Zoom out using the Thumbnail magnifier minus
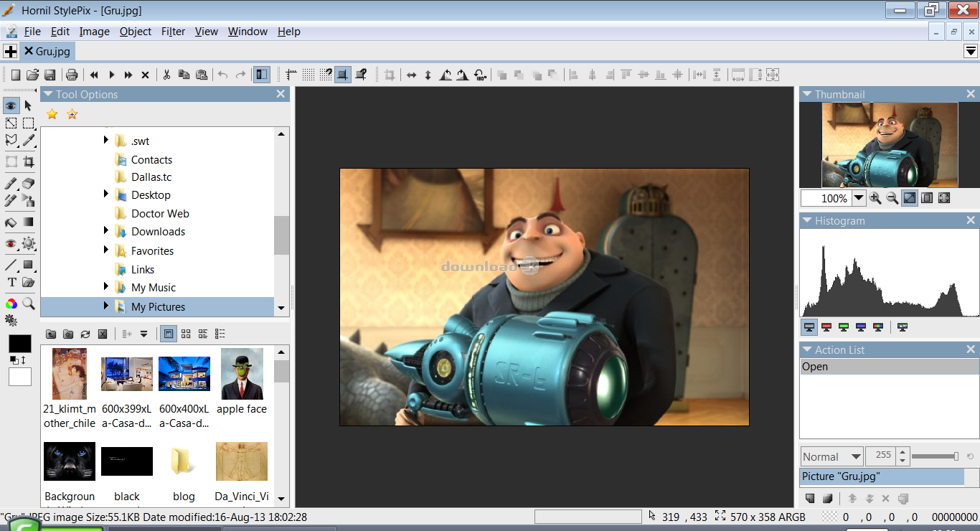Image resolution: width=980 pixels, height=531 pixels. point(892,198)
